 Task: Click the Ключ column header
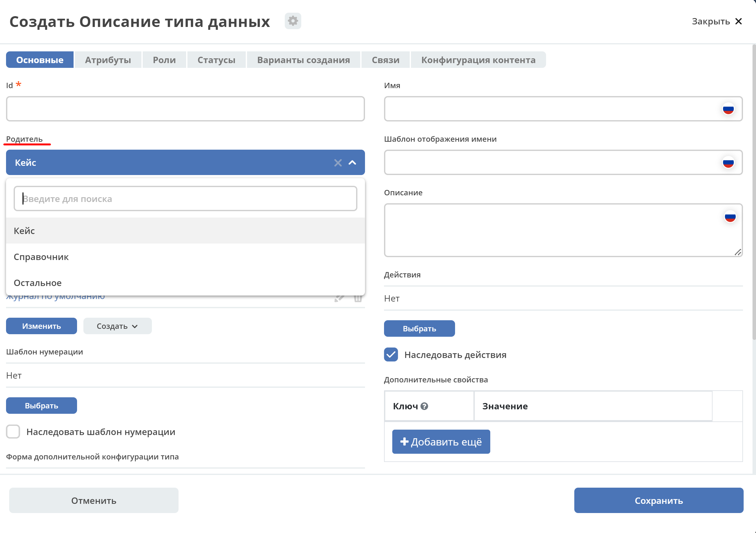point(429,406)
